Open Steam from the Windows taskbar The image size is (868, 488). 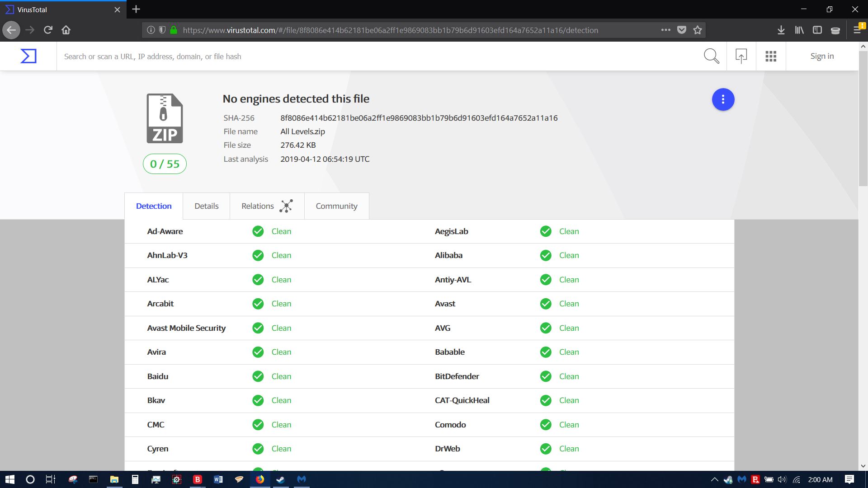click(x=281, y=479)
